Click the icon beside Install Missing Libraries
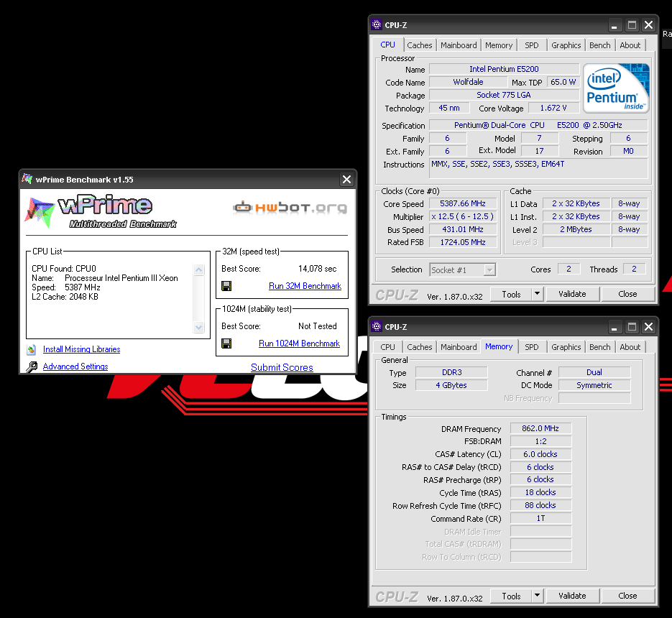 tap(32, 350)
